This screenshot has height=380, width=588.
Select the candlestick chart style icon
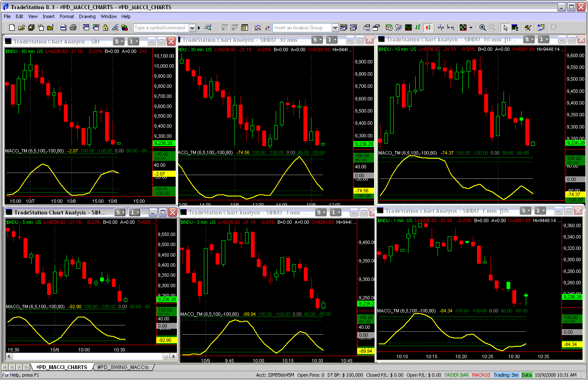[428, 28]
